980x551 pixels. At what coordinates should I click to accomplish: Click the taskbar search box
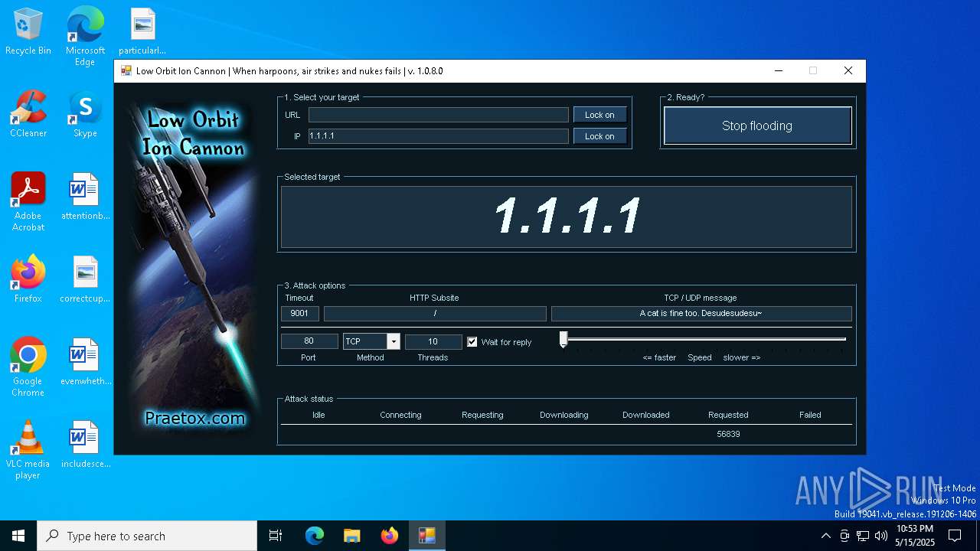point(147,536)
